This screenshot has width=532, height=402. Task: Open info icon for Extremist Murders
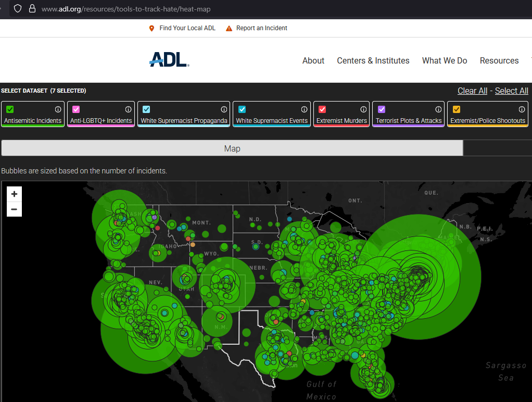point(363,109)
